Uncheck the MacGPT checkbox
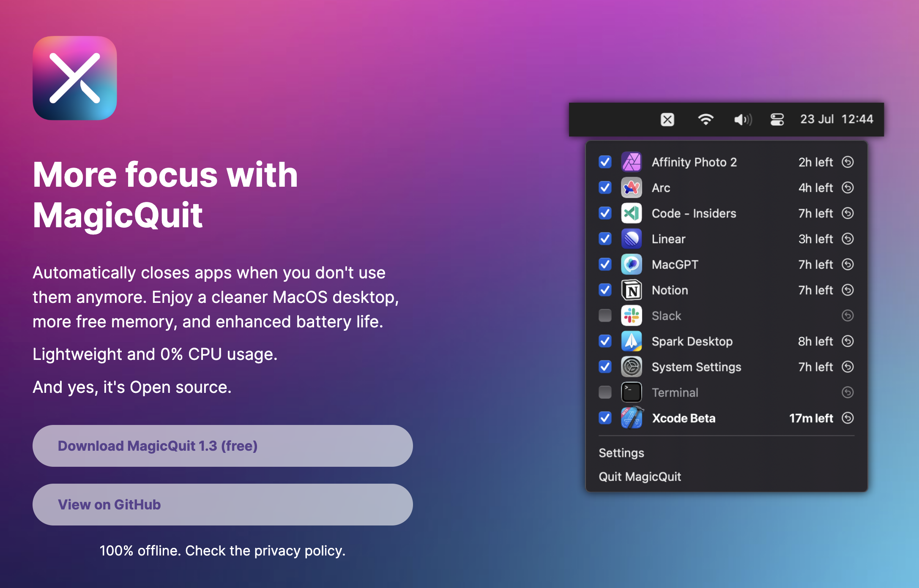Screen dimensions: 919x588 tap(605, 264)
